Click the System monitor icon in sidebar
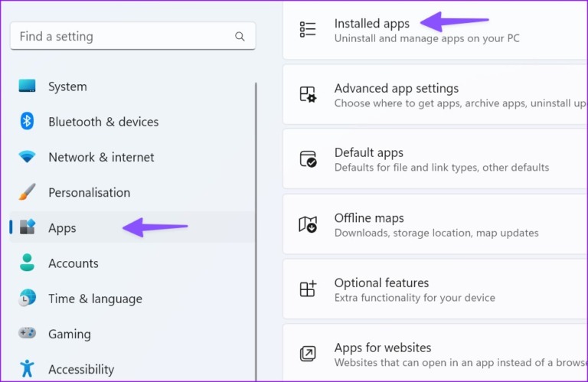The height and width of the screenshot is (382, 588). point(28,87)
